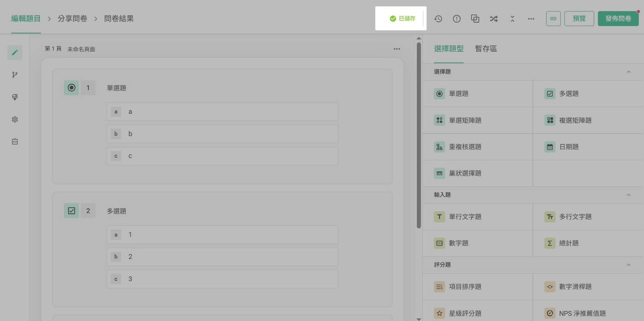
Task: Click the 發佈問卷 button
Action: (618, 19)
